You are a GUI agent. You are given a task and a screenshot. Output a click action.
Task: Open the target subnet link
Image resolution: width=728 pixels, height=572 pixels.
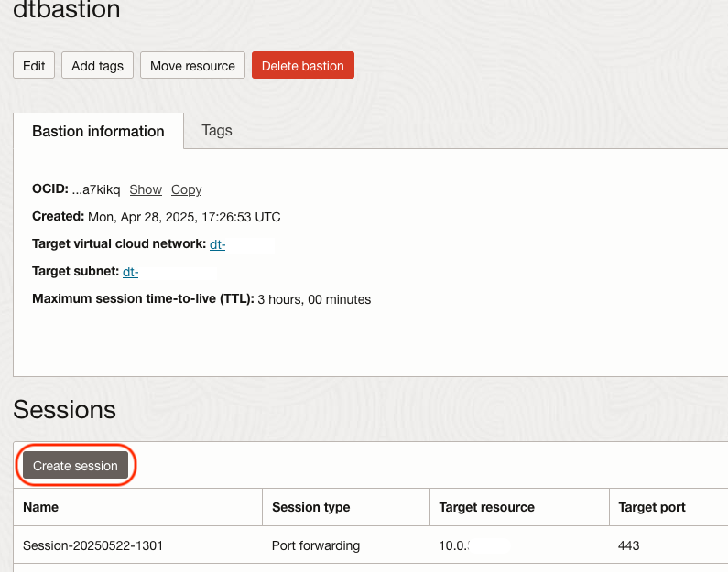pos(130,272)
